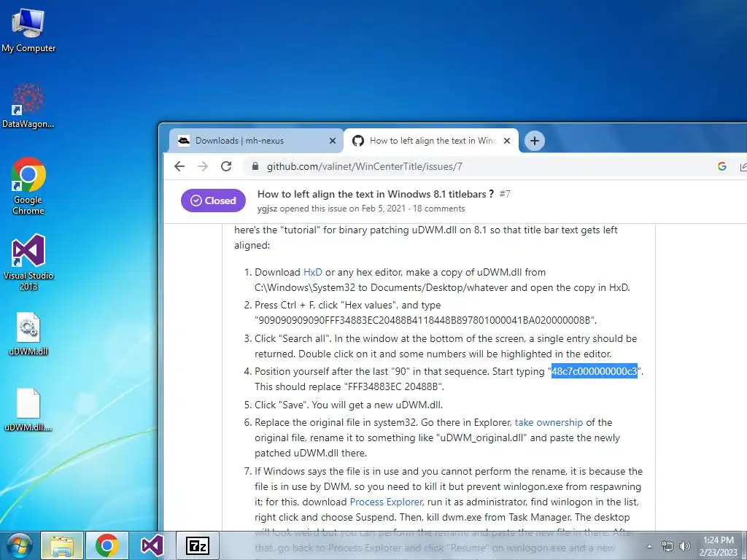Open the volume speaker tray icon
The width and height of the screenshot is (747, 560).
pyautogui.click(x=685, y=547)
